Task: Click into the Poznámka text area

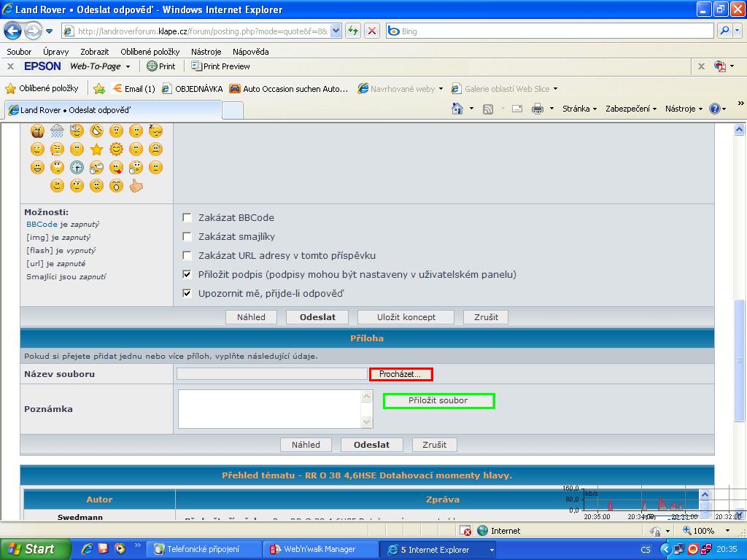Action: (270, 408)
